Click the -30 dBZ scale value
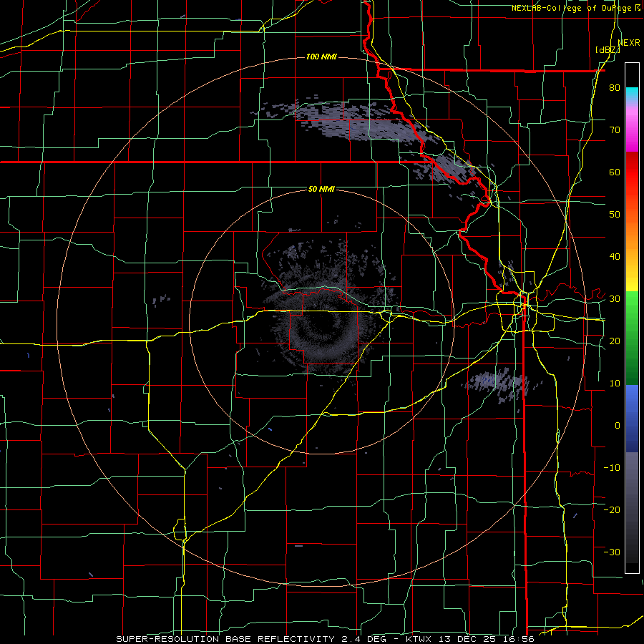644x644 pixels. pyautogui.click(x=612, y=552)
